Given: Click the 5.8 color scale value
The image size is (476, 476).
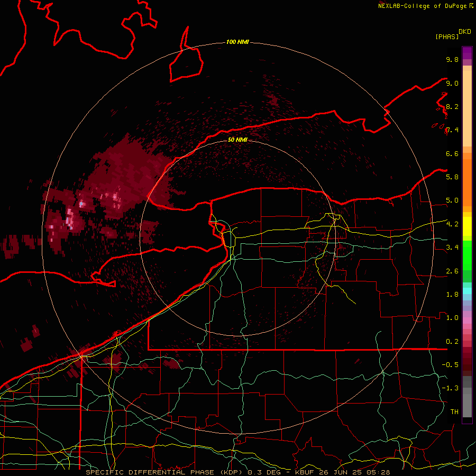Looking at the screenshot, I should tap(452, 177).
